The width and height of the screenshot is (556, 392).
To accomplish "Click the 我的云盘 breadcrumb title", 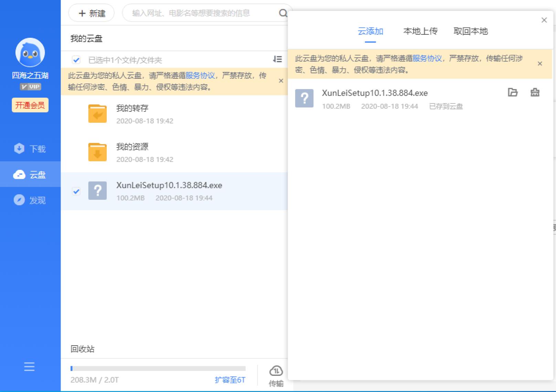I will pos(86,39).
